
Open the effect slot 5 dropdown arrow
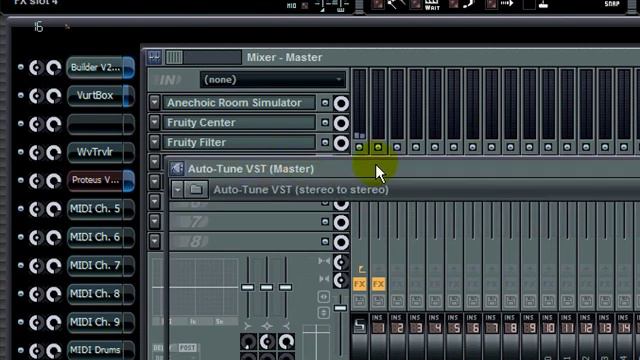[154, 182]
